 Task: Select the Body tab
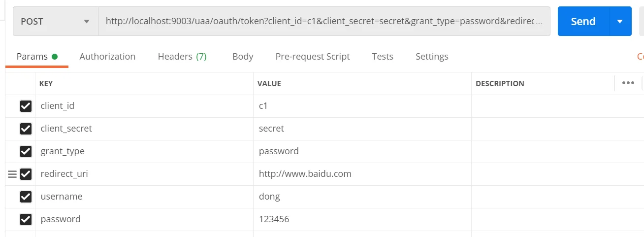coord(243,57)
